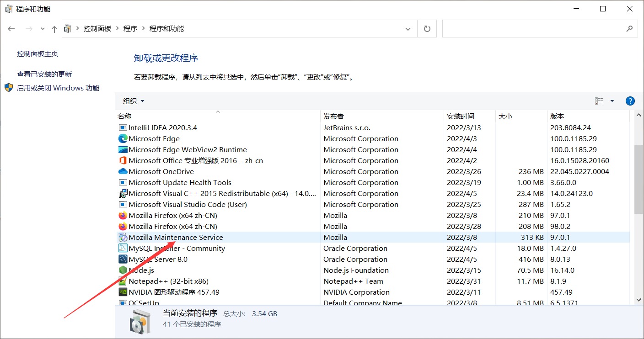Expand the view options dropdown arrow
Screen dimensions: 644x339
pos(612,101)
